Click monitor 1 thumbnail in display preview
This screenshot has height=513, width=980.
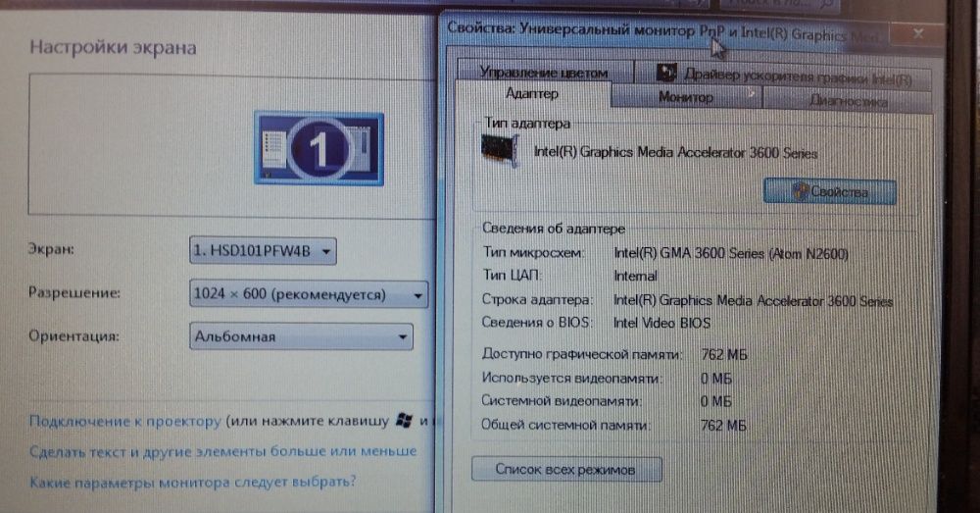point(318,148)
